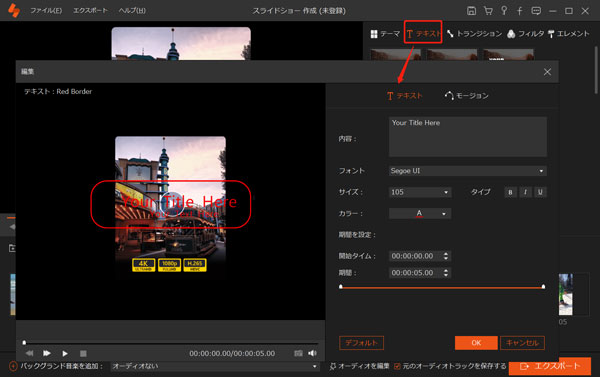600x377 pixels.
Task: Take a snapshot of the preview
Action: [298, 353]
